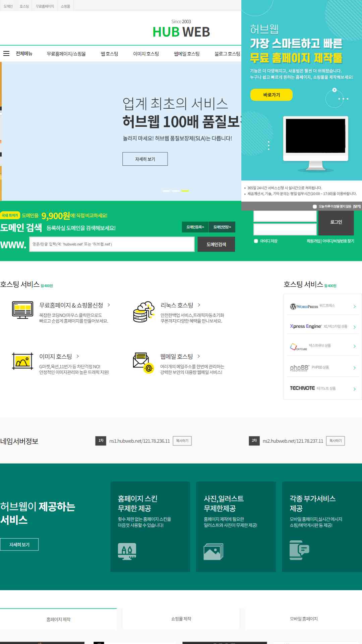Switch to 쇼핑몰 제작 tab
Image resolution: width=362 pixels, height=644 pixels.
181,619
